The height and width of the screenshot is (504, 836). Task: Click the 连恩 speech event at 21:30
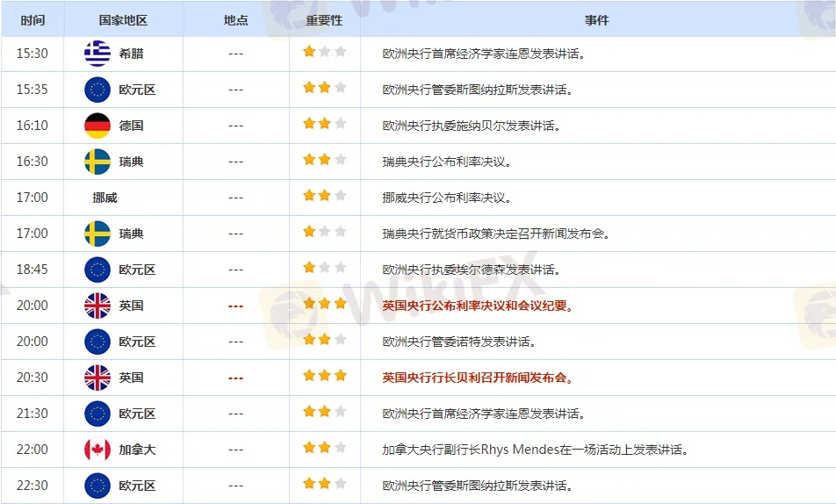[484, 414]
